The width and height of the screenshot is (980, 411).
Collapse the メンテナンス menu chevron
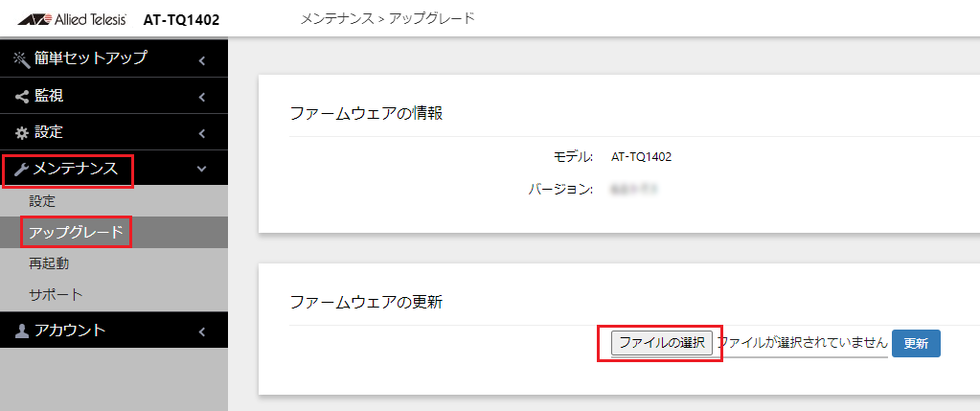click(x=201, y=170)
